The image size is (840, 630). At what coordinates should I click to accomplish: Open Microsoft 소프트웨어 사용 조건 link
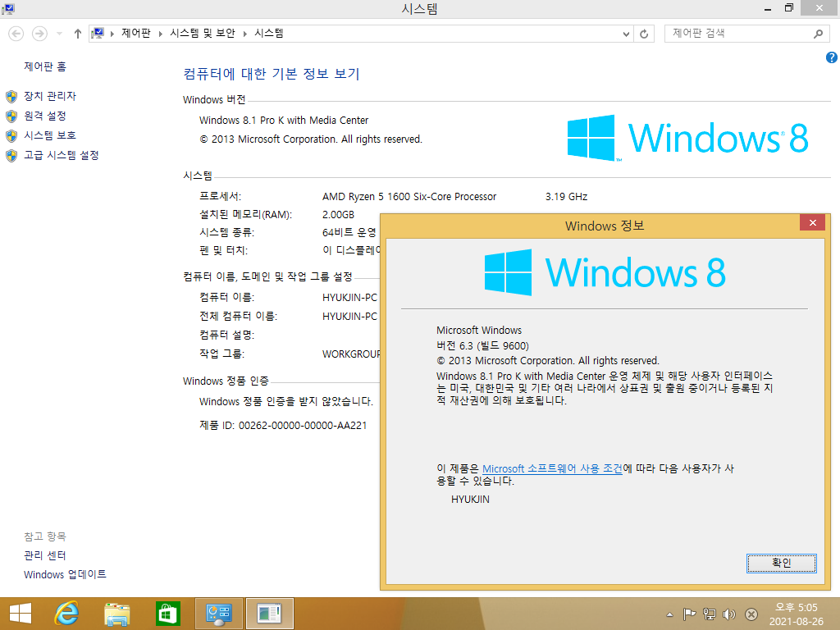point(552,468)
